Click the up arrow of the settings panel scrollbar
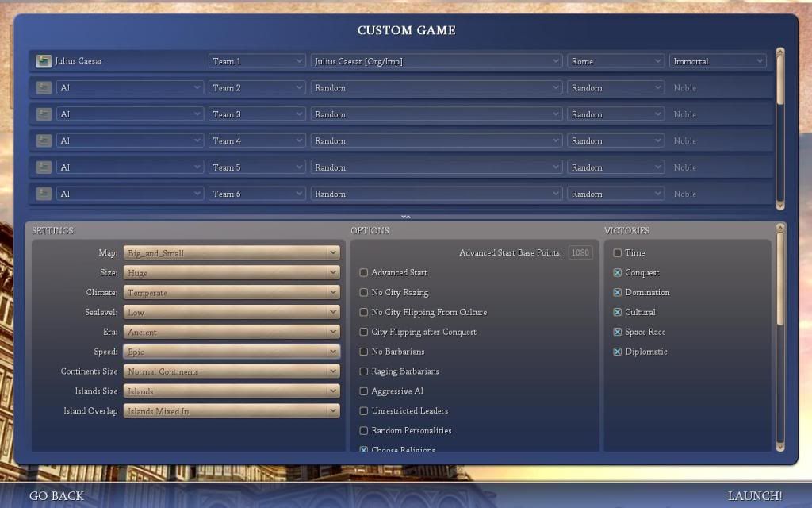 click(x=780, y=228)
